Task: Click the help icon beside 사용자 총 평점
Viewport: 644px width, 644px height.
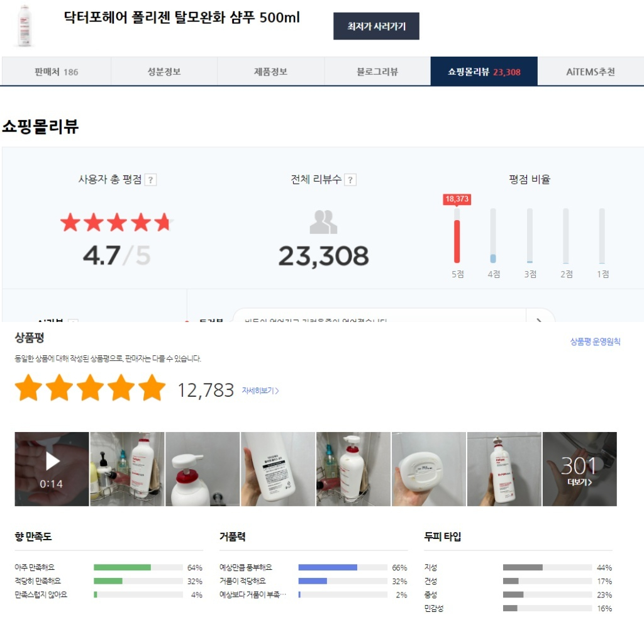Action: click(151, 180)
